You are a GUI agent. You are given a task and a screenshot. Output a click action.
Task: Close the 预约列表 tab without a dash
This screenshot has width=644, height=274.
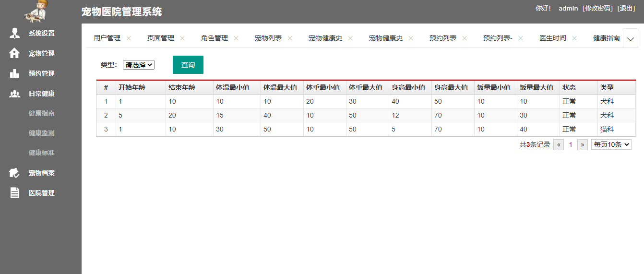point(465,38)
